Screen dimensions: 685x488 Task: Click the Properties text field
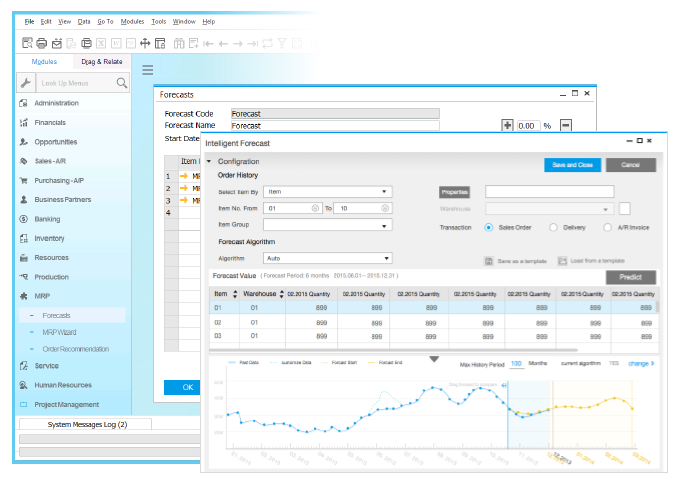tap(550, 191)
